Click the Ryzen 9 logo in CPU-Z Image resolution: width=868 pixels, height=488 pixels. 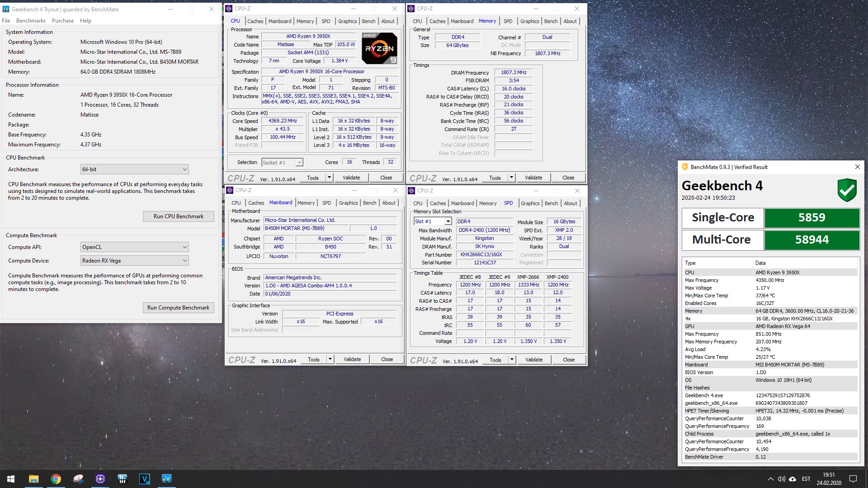click(379, 48)
